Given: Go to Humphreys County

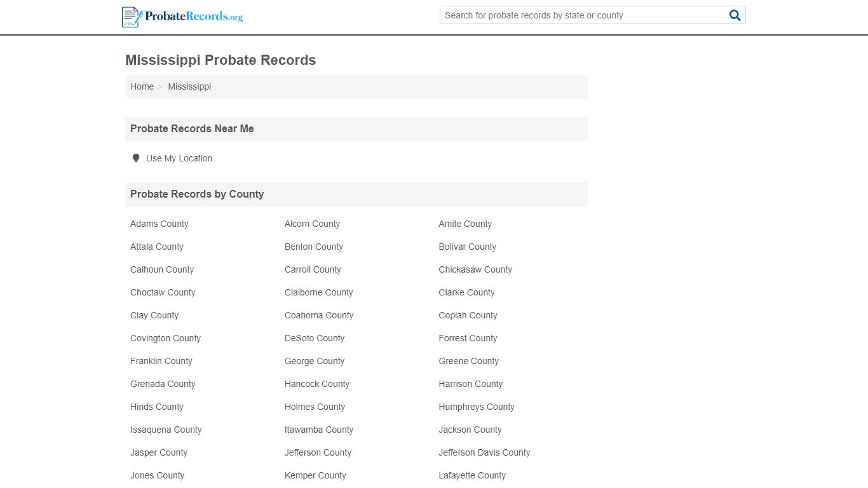Looking at the screenshot, I should pyautogui.click(x=477, y=407).
